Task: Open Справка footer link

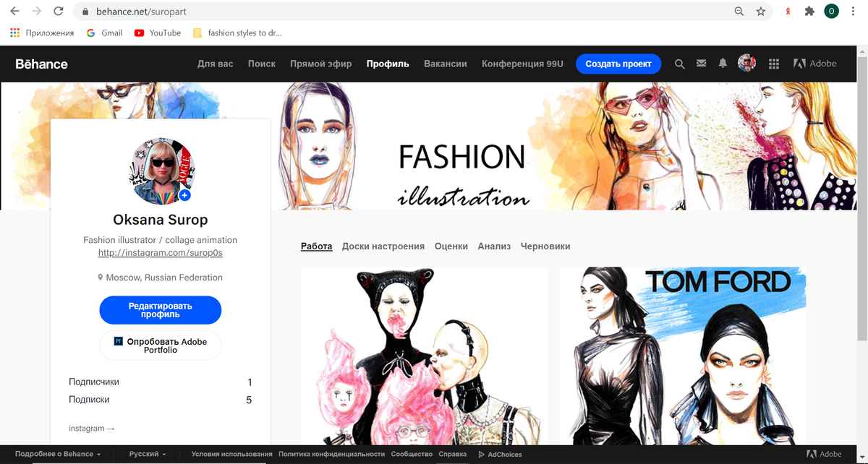Action: click(x=453, y=455)
